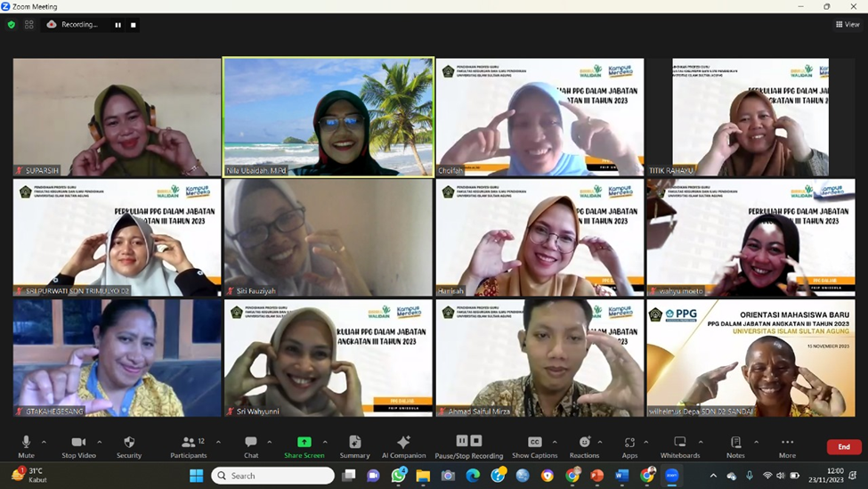The image size is (868, 489).
Task: Expand video options arrow beside Stop Video
Action: pos(99,442)
